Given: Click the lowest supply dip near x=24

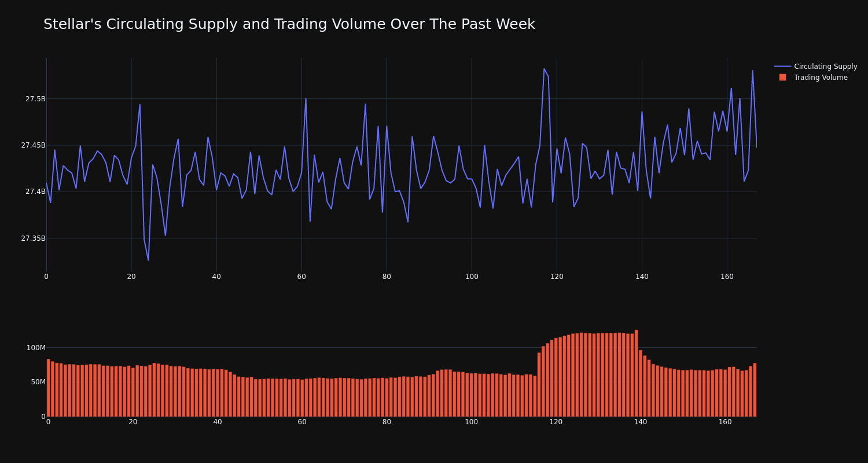Looking at the screenshot, I should pos(148,260).
